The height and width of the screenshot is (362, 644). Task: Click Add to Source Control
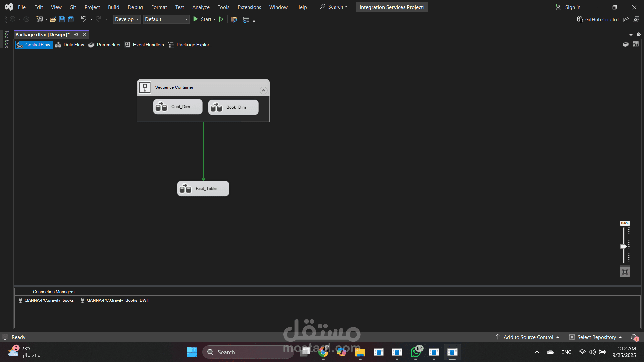[528, 337]
